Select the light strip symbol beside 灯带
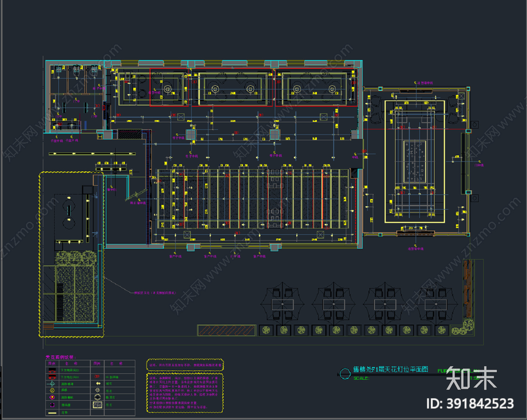527x420 pixels. click(x=52, y=412)
